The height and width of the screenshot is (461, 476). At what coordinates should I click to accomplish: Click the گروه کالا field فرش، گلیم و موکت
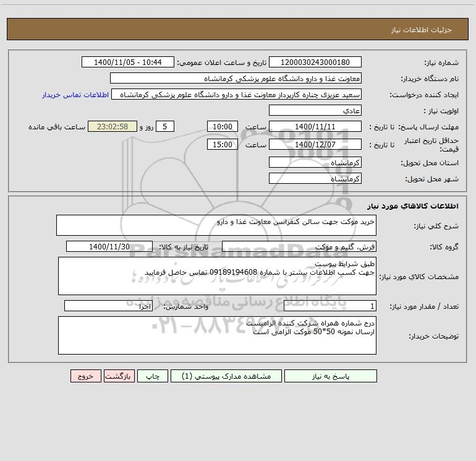pyautogui.click(x=299, y=246)
